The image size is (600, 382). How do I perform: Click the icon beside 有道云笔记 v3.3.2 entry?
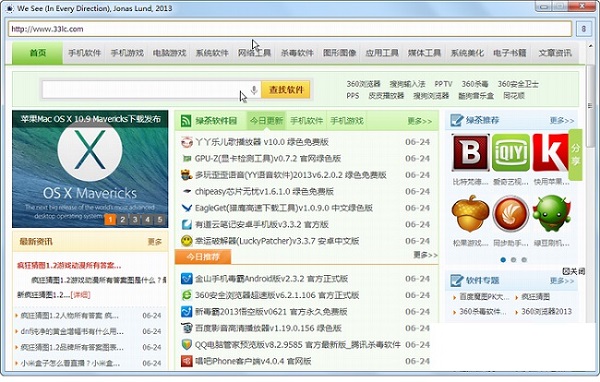pos(186,224)
